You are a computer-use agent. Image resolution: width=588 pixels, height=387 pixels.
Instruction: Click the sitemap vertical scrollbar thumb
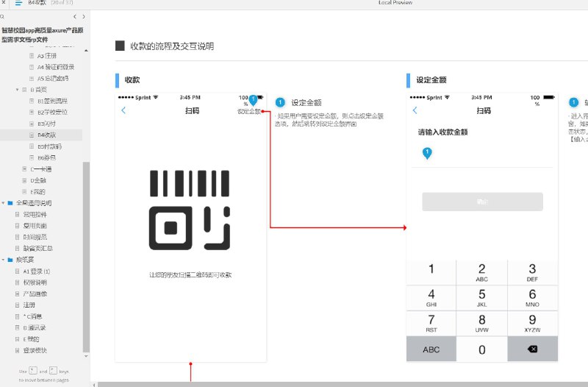[86, 257]
